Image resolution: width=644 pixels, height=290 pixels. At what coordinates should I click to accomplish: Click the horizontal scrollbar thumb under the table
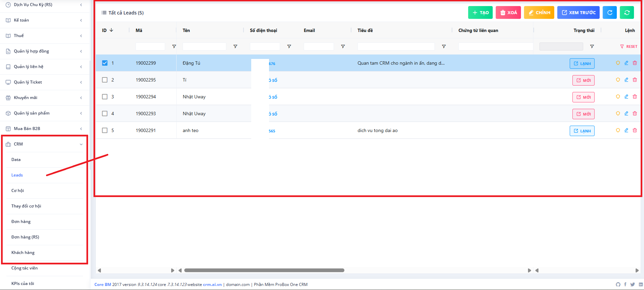(x=264, y=270)
